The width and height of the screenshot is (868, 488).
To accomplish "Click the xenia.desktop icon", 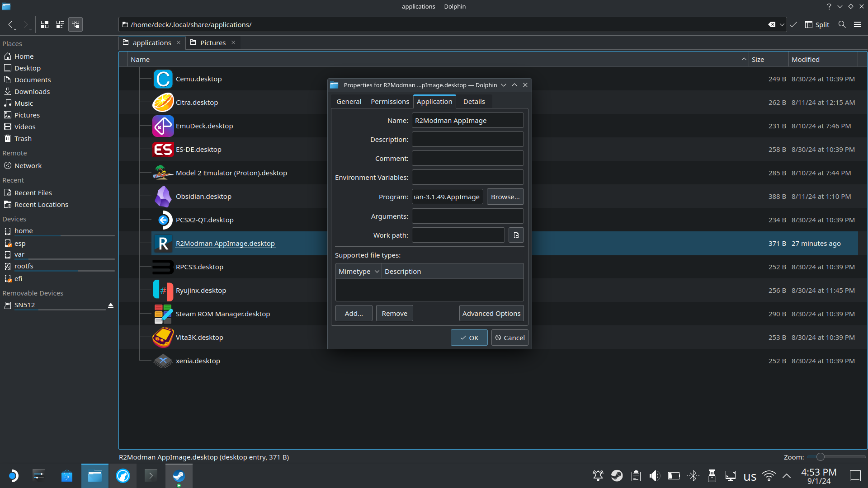I will [x=163, y=361].
